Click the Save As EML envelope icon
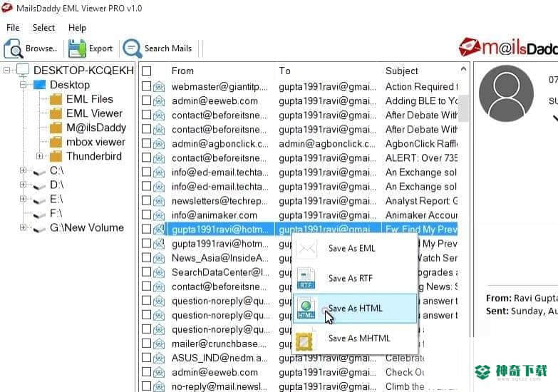Screen dimensions: 558x392 coord(306,248)
